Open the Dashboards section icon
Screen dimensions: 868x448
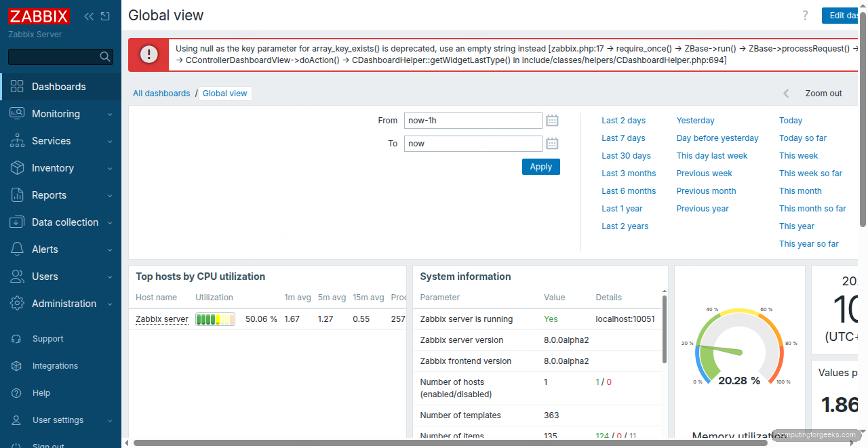(17, 86)
